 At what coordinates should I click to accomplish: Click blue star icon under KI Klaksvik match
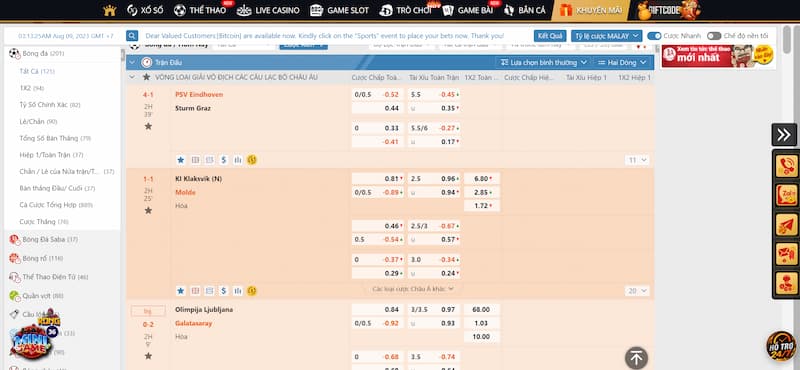coord(181,291)
